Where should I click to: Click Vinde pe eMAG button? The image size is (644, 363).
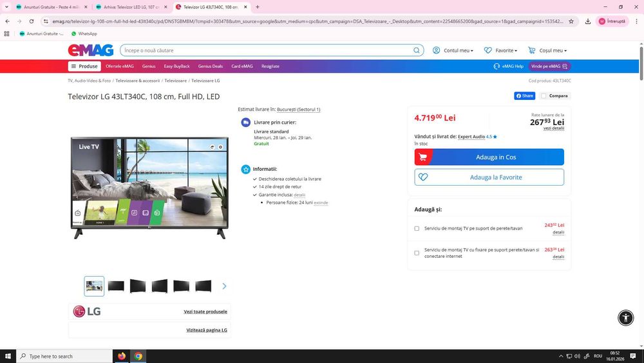click(x=549, y=66)
